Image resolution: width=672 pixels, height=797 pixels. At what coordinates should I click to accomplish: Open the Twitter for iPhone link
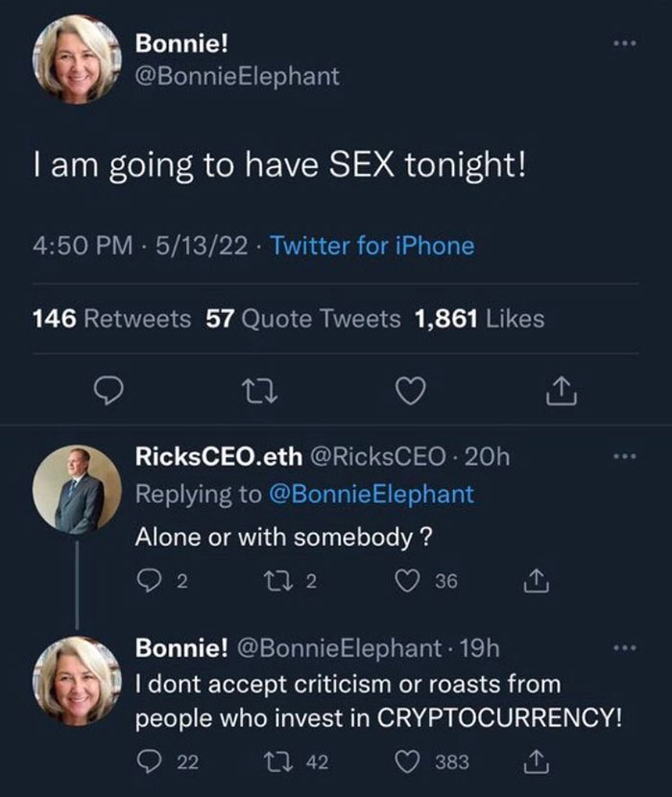372,246
